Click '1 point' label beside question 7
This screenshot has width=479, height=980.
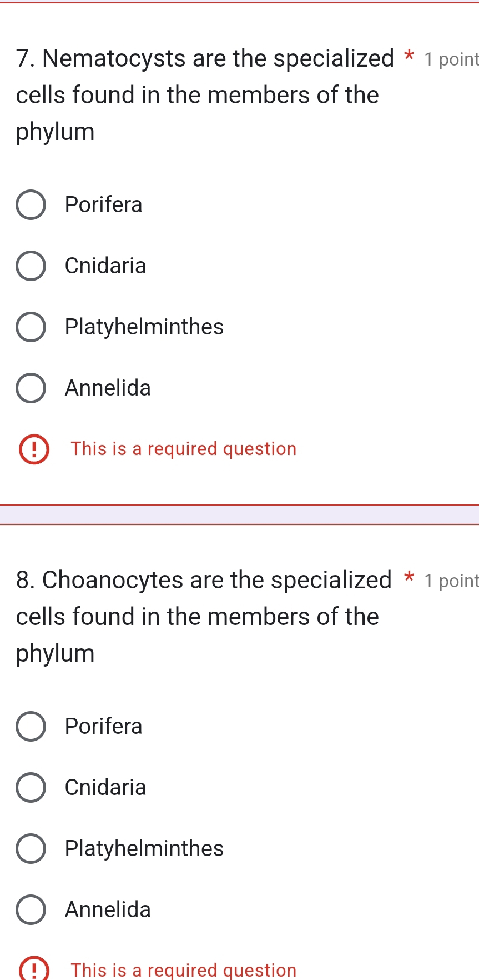[451, 59]
